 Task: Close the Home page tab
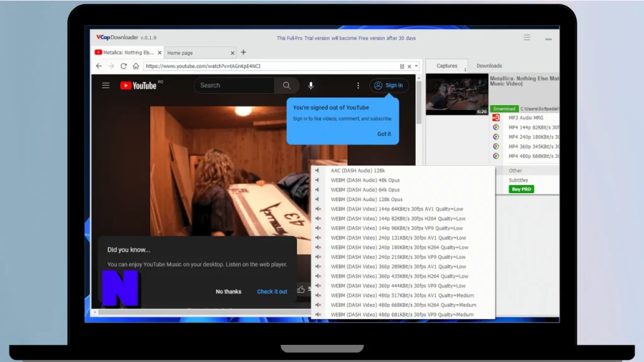tap(233, 53)
